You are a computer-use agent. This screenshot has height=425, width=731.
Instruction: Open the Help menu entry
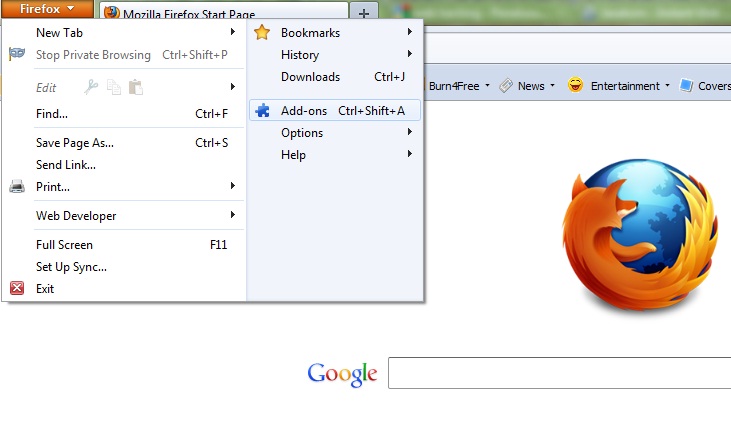click(335, 155)
